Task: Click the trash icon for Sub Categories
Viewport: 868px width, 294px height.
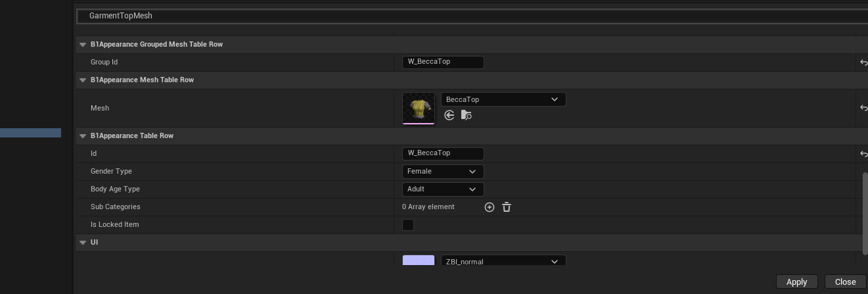Action: click(507, 207)
